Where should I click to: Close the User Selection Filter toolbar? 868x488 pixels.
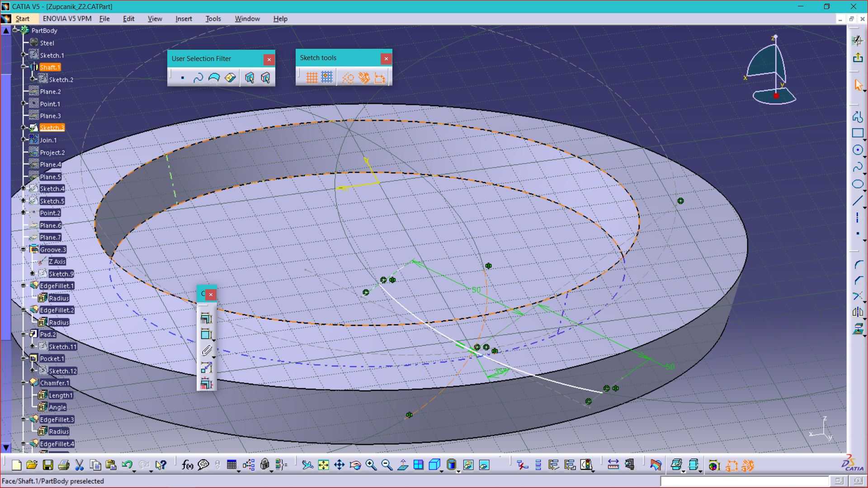pyautogui.click(x=269, y=59)
